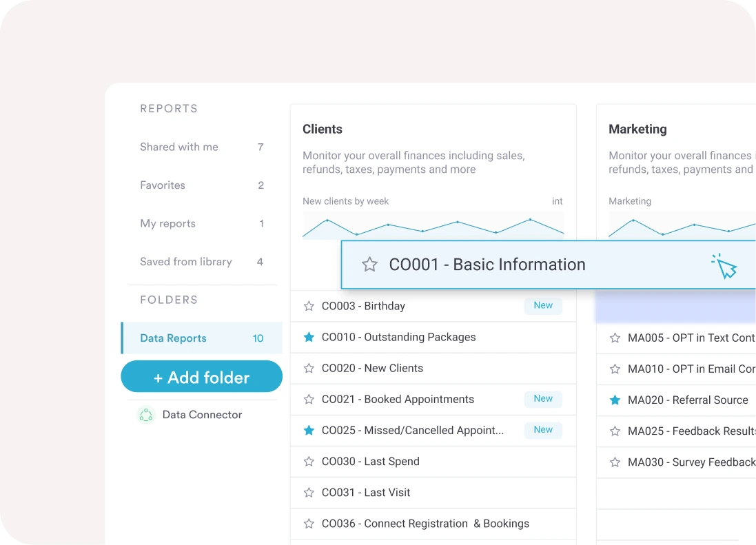Click the Add folder button
The image size is (756, 545).
[201, 377]
